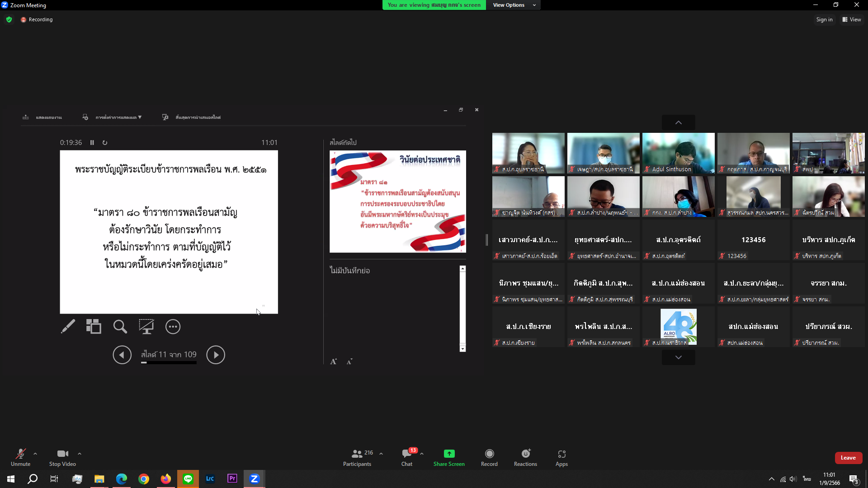
Task: Show previous page of participant videos
Action: click(678, 122)
